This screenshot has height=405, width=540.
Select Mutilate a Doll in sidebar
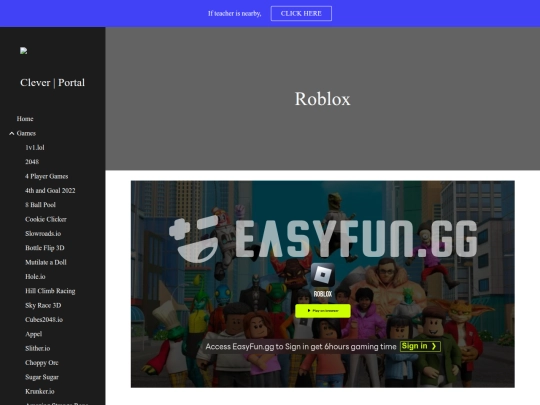[x=46, y=262]
